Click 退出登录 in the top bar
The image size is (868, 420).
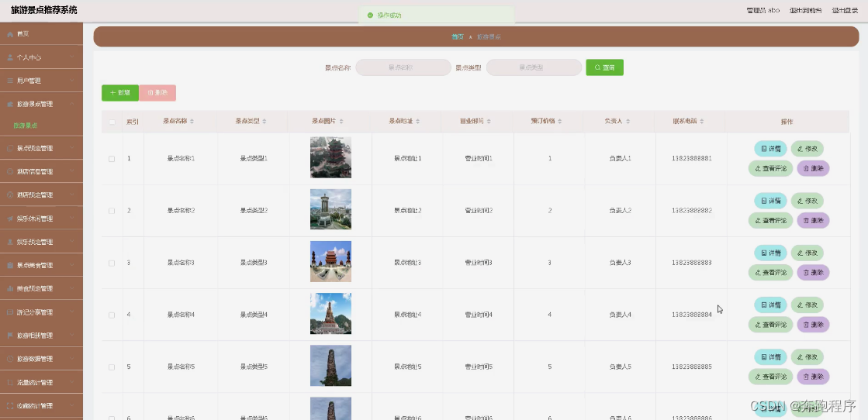pos(845,11)
